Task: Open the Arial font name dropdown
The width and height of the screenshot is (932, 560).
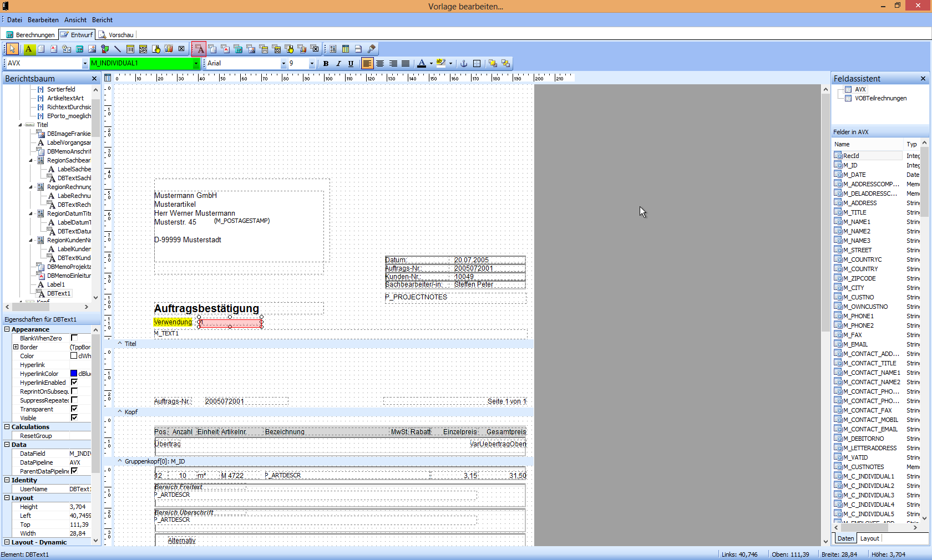Action: [x=283, y=64]
